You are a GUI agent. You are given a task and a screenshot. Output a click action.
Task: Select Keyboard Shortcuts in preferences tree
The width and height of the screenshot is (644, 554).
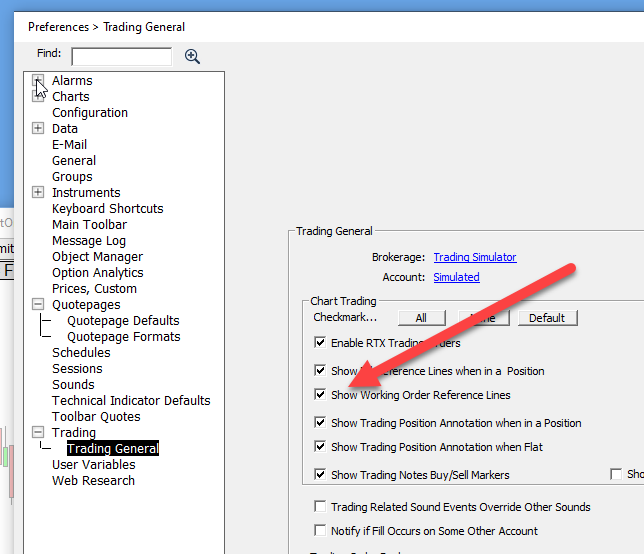click(x=107, y=208)
